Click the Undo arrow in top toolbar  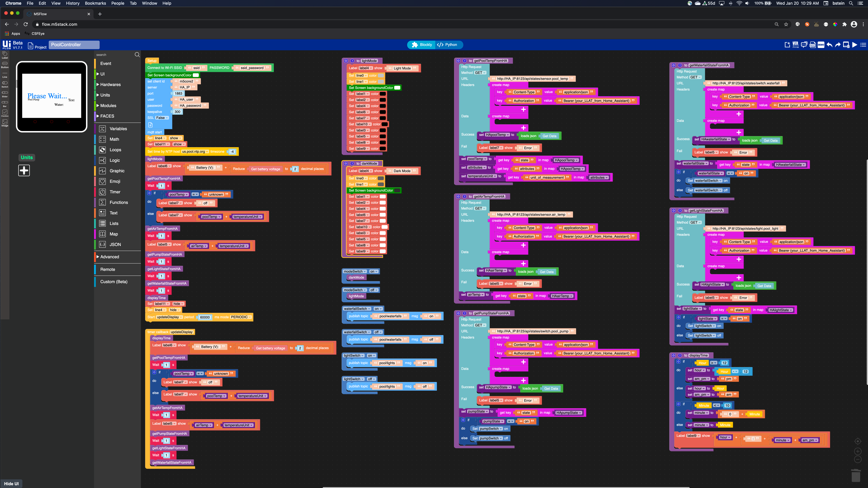(829, 45)
